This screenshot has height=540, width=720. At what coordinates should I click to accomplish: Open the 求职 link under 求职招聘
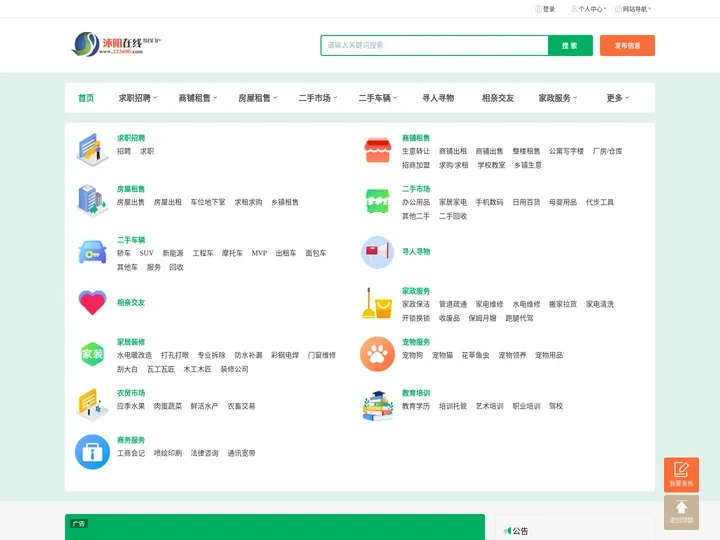tap(147, 151)
